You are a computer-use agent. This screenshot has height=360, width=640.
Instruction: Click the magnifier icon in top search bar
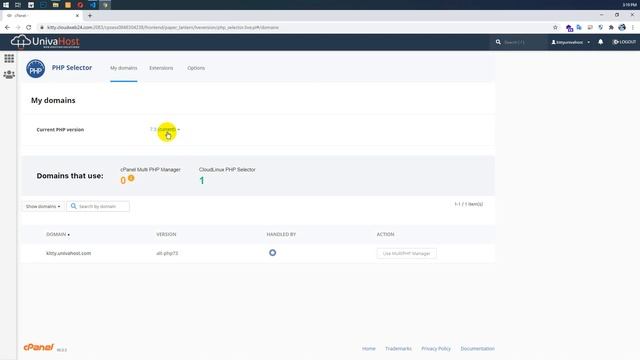click(498, 42)
